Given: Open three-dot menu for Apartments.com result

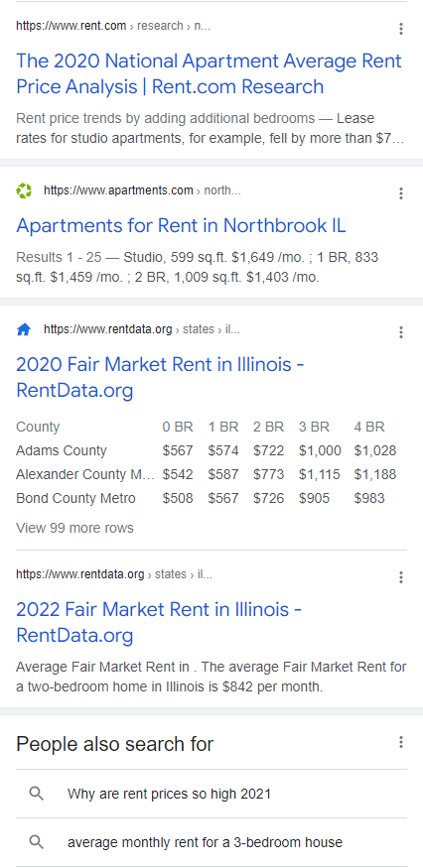Looking at the screenshot, I should (x=401, y=193).
